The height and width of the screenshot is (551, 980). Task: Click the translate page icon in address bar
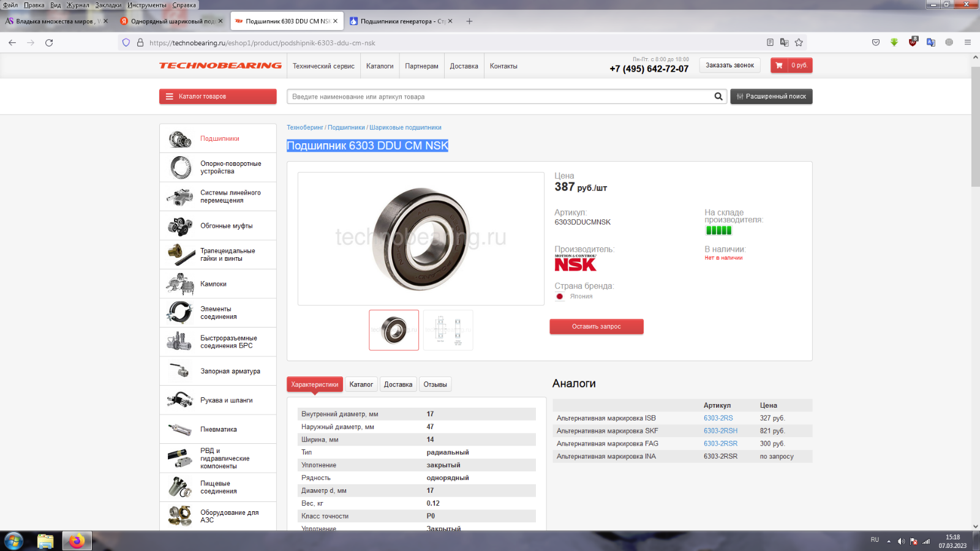tap(784, 43)
